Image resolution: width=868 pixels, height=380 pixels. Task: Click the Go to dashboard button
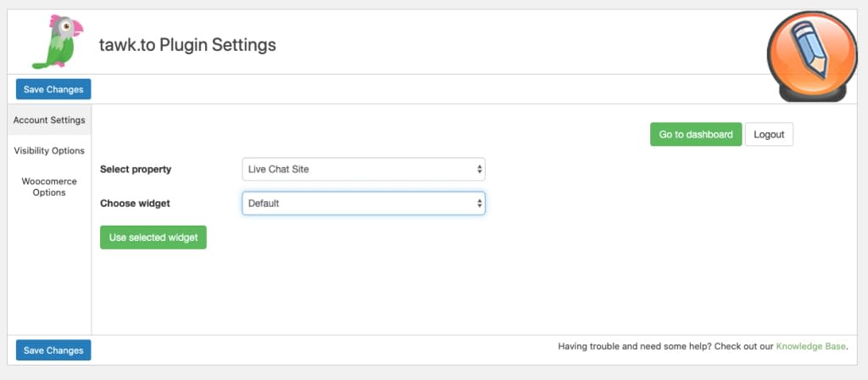tap(696, 135)
